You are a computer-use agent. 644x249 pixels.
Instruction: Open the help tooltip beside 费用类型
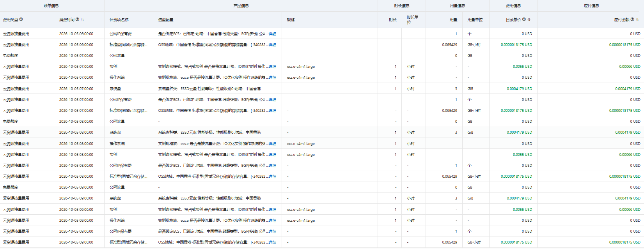[x=21, y=19]
